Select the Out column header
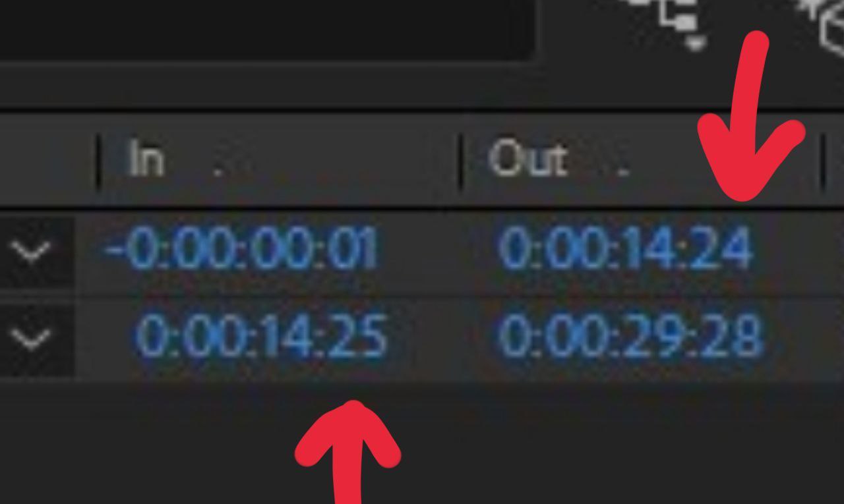 [x=527, y=159]
